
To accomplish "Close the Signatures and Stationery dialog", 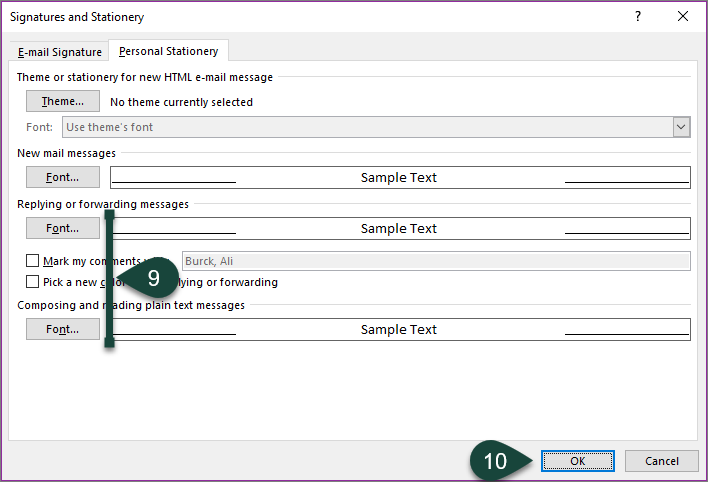I will (x=683, y=17).
